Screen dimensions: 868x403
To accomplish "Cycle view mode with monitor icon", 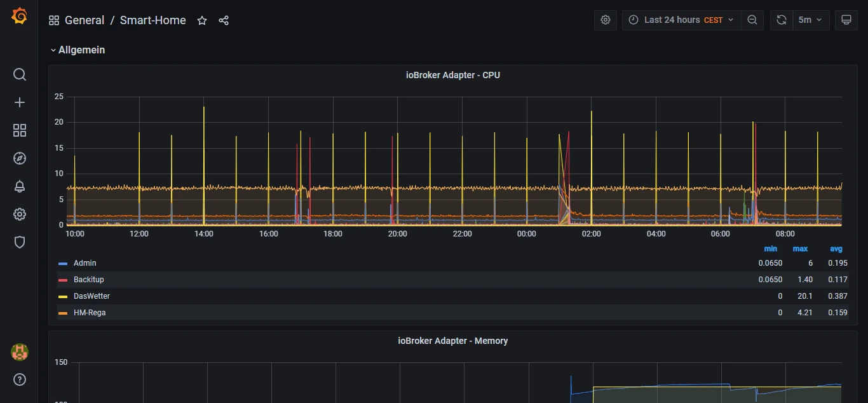I will (846, 20).
